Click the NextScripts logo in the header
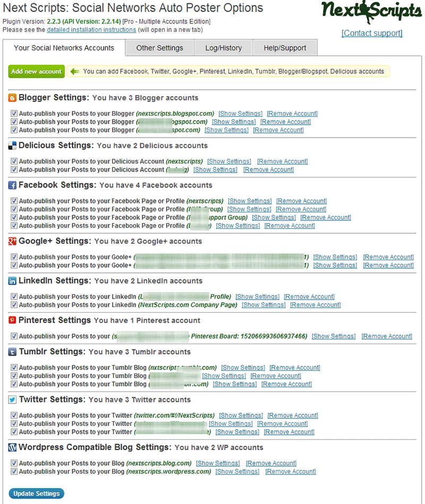Screen dimensions: 425x504 (x=371, y=12)
